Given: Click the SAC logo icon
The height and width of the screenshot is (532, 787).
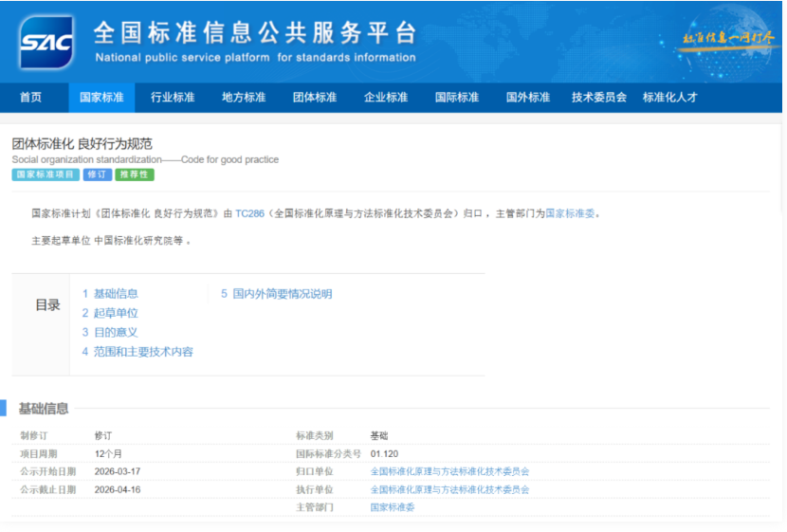Looking at the screenshot, I should click(46, 42).
